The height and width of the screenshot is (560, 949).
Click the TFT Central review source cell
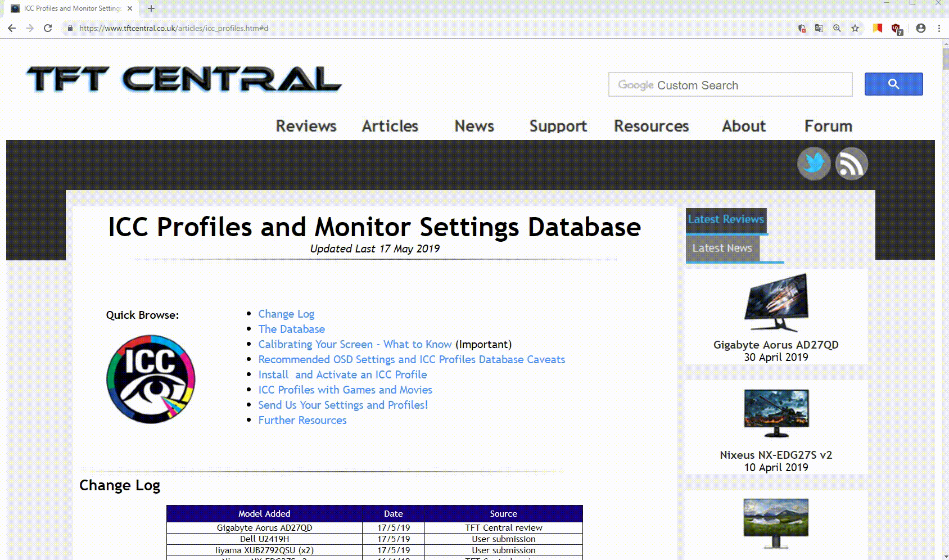(504, 527)
